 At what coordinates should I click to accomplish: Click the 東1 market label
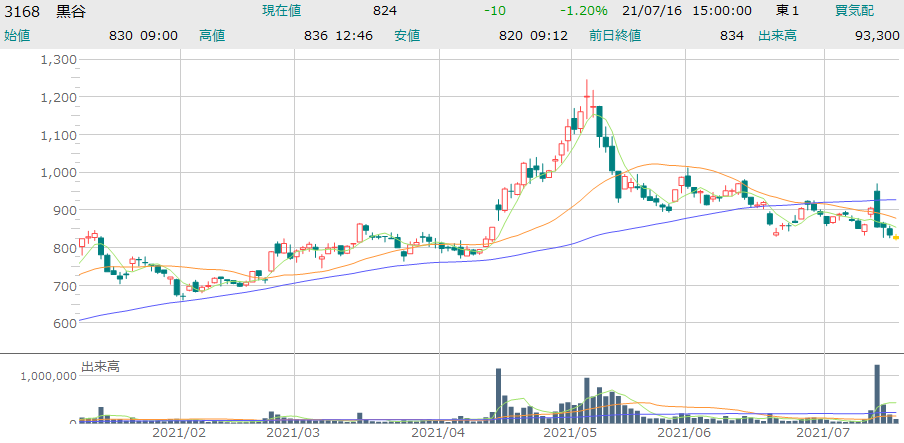pos(788,11)
